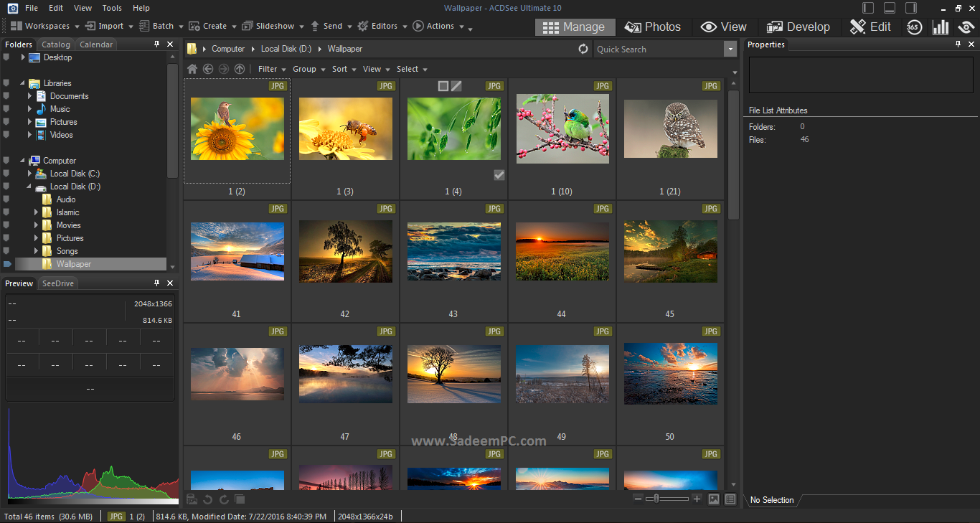Viewport: 980px width, 523px height.
Task: Click the ACDSee application logo icon
Action: (12, 8)
